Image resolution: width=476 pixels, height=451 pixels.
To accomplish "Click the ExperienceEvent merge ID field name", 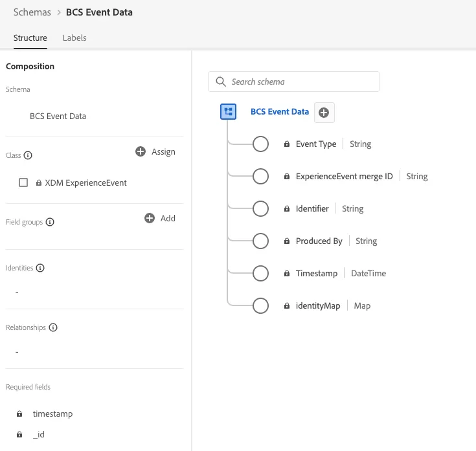I will tap(345, 176).
